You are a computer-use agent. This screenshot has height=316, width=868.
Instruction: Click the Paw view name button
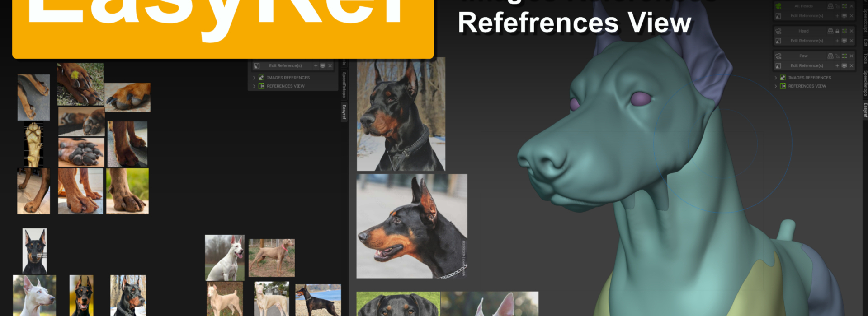tap(804, 56)
